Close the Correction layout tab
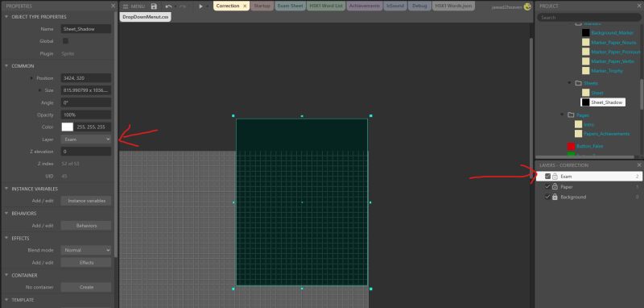The width and height of the screenshot is (644, 308). pyautogui.click(x=245, y=6)
